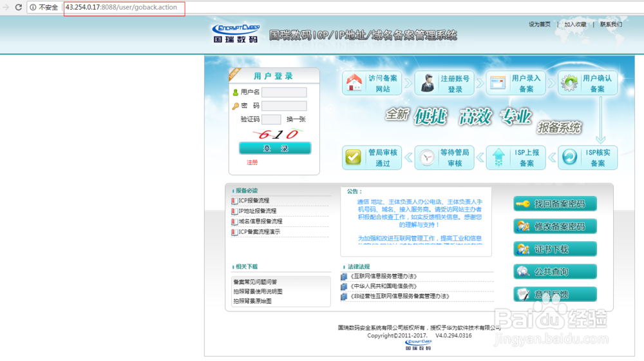Open the ICP备案流程演示 document
This screenshot has width=644, height=361.
[259, 232]
